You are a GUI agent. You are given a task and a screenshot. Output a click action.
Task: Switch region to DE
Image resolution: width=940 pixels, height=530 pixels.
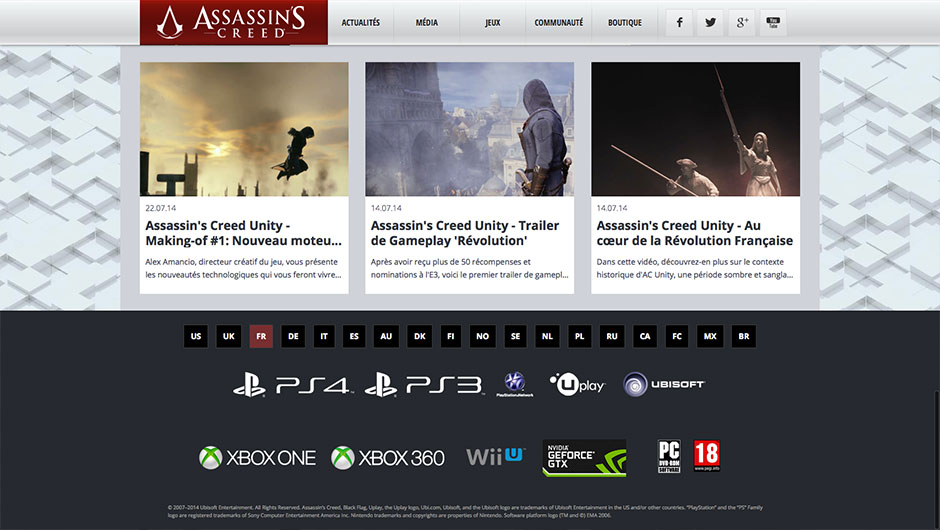pos(293,336)
